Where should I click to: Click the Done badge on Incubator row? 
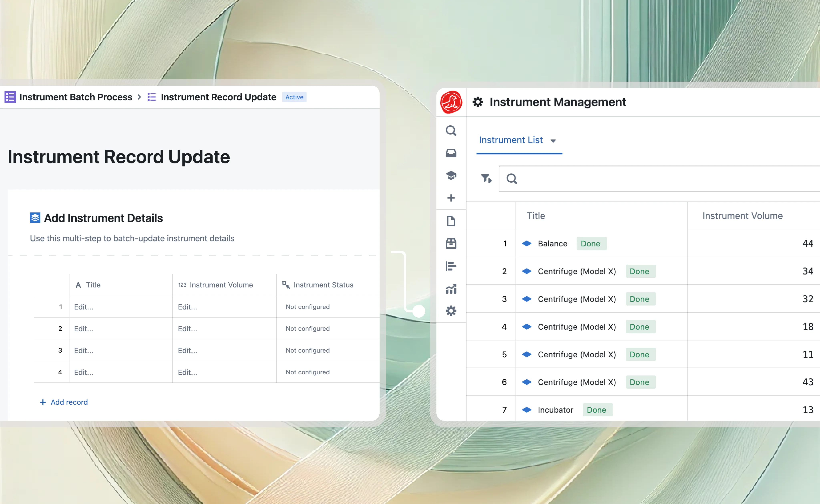coord(598,410)
